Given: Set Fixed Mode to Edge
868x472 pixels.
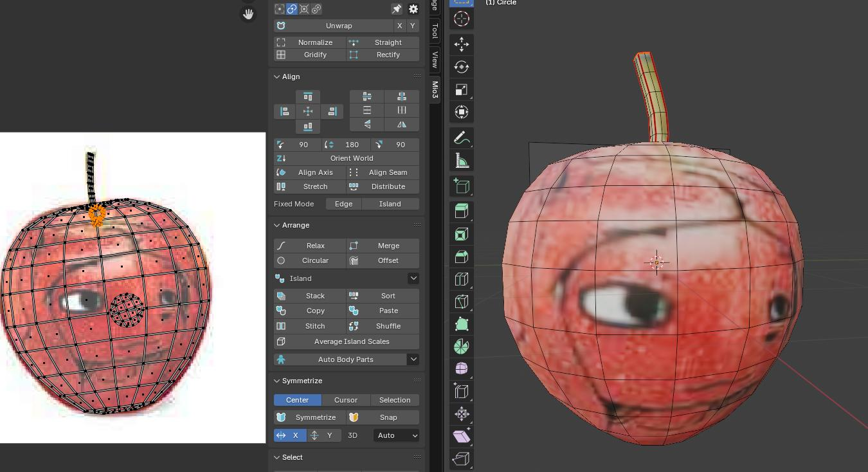Looking at the screenshot, I should [x=343, y=204].
